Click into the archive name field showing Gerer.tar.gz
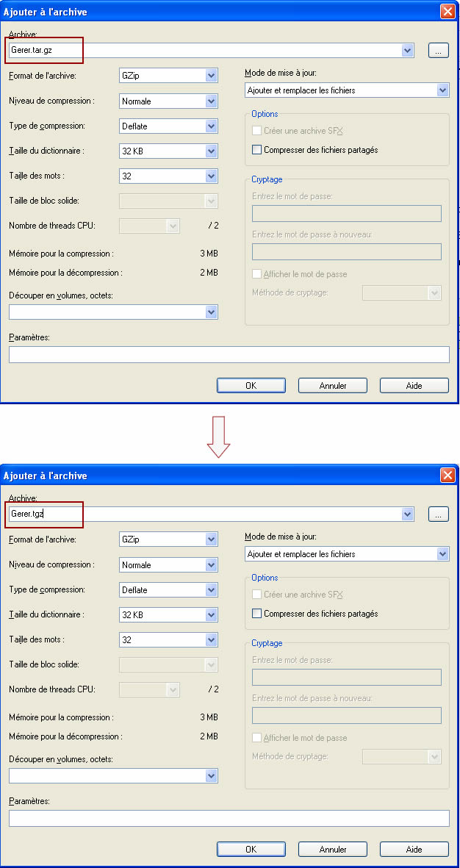The image size is (460, 868). 206,51
